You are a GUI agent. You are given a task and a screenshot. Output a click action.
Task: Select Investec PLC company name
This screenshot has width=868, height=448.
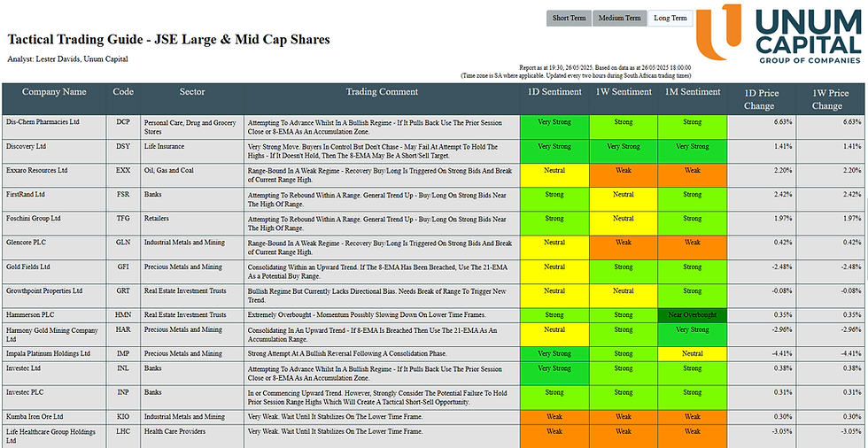coord(25,392)
